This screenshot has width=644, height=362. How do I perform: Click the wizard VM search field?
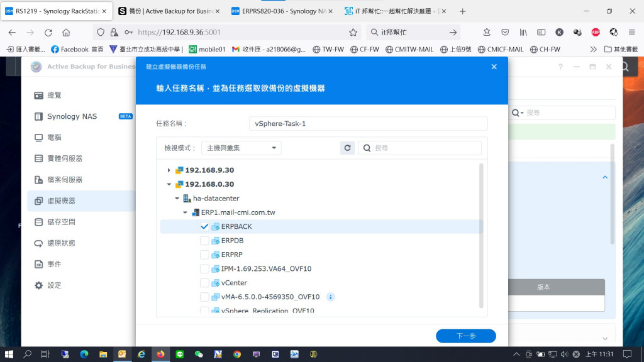[419, 148]
